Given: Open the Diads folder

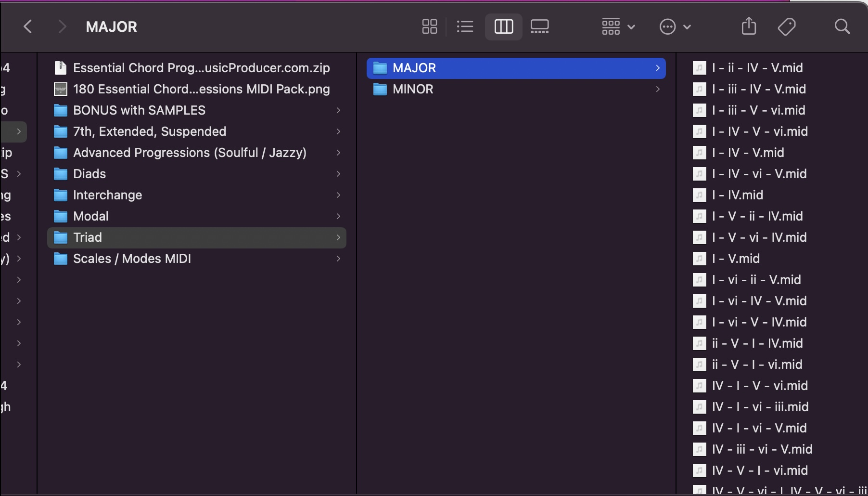Looking at the screenshot, I should (89, 174).
